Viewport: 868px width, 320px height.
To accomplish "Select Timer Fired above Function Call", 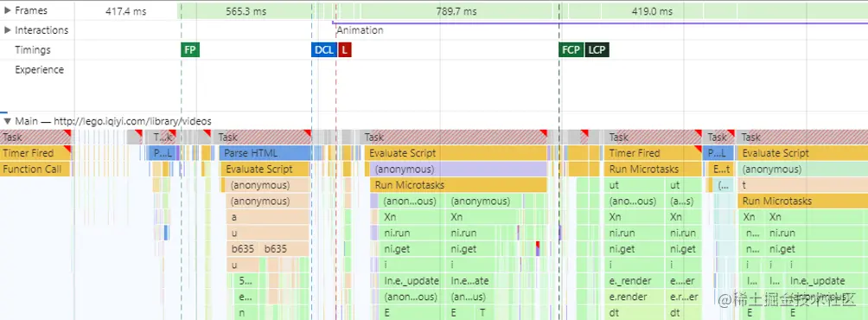I will click(35, 153).
